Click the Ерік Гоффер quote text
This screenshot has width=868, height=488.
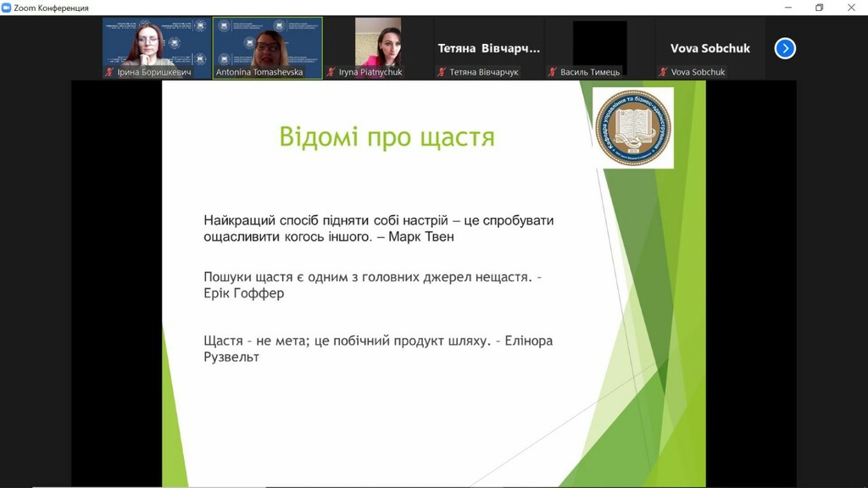click(373, 285)
